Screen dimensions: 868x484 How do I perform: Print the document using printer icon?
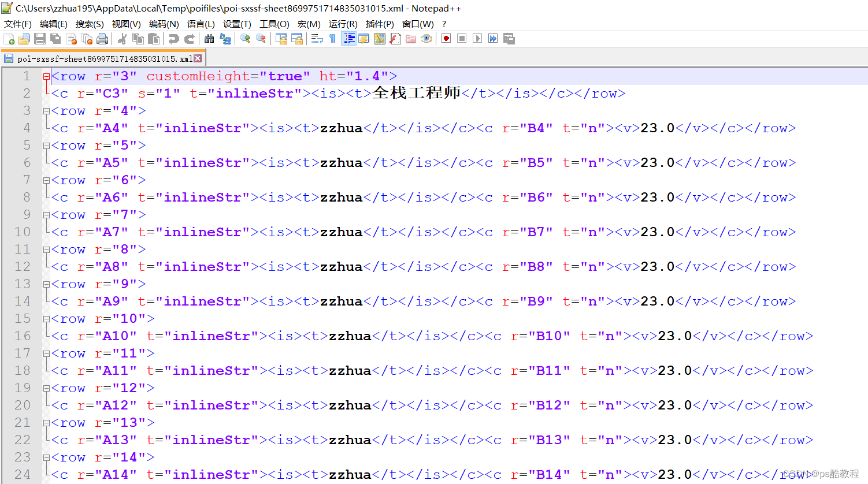coord(102,39)
